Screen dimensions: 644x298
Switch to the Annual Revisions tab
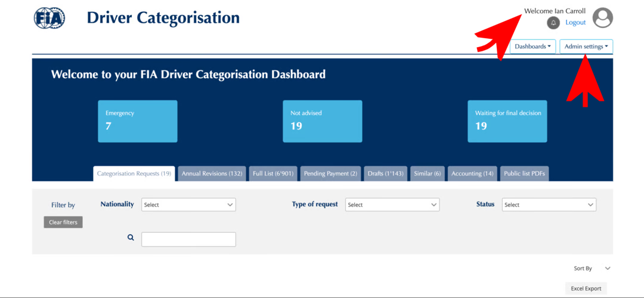(212, 174)
